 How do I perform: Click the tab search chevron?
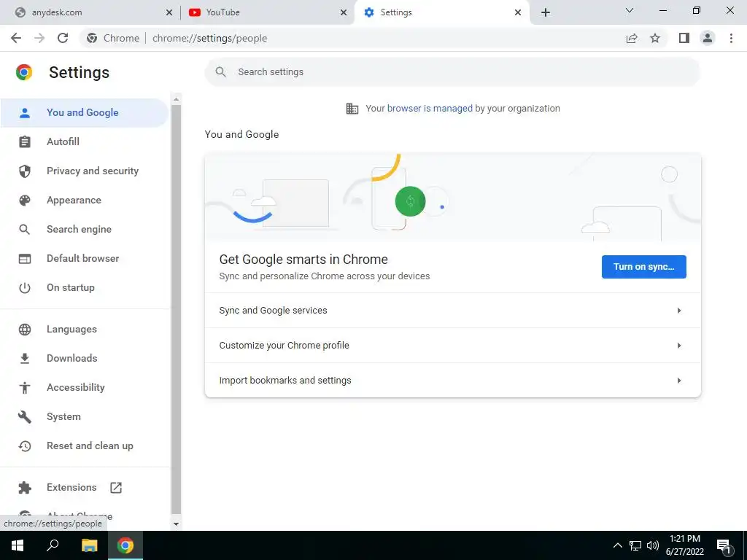point(630,10)
